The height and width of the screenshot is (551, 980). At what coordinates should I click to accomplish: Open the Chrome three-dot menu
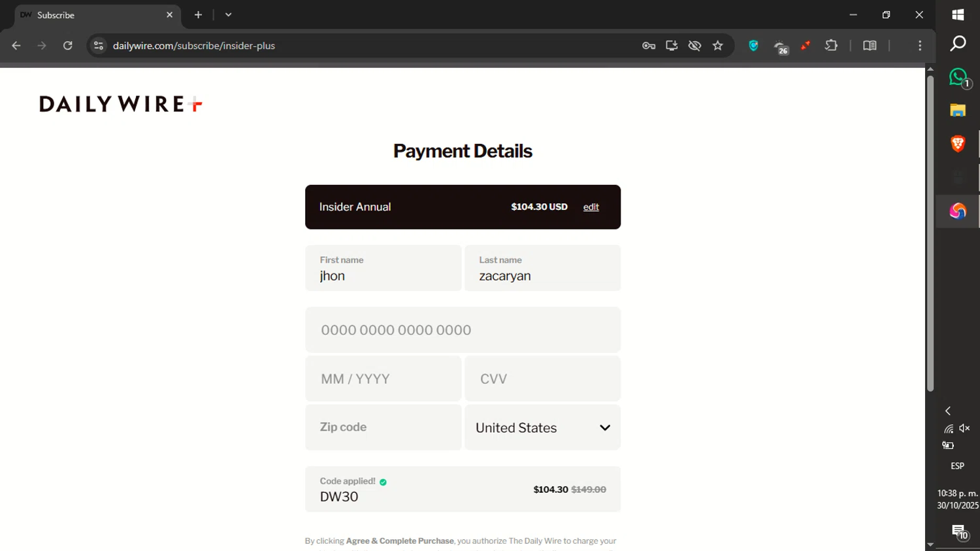click(920, 46)
